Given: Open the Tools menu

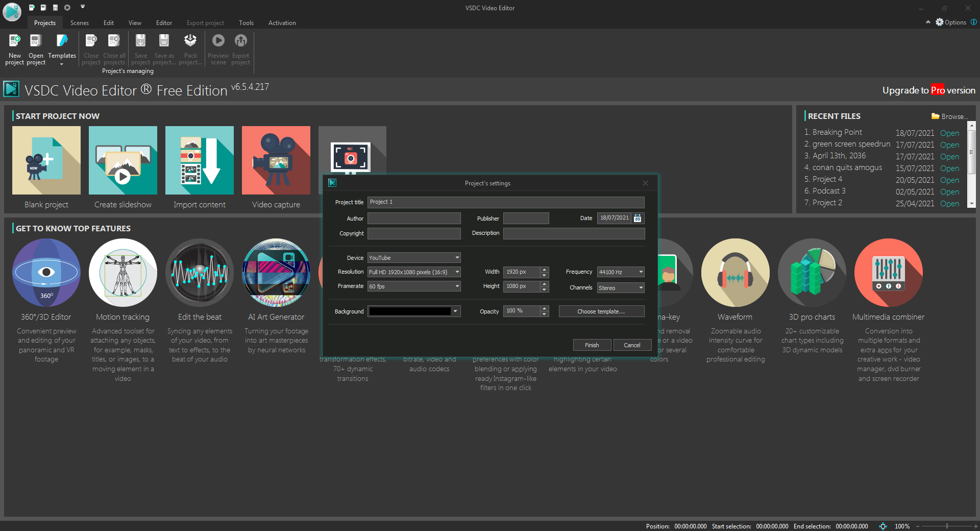Looking at the screenshot, I should [x=246, y=23].
